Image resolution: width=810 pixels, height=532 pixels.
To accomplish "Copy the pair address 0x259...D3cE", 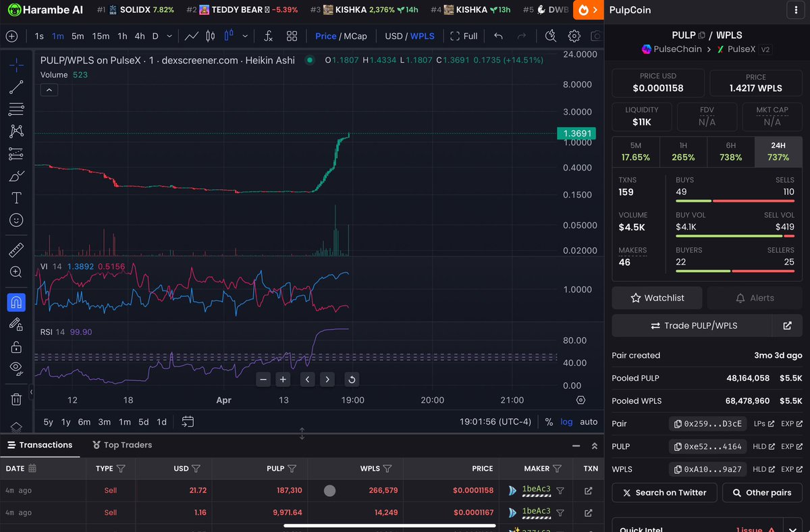I will [x=707, y=424].
